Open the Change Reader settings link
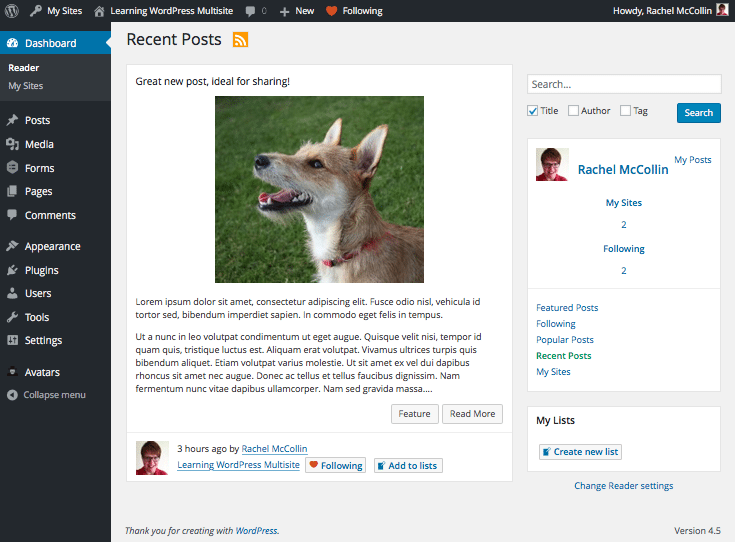The width and height of the screenshot is (735, 542). pos(623,486)
